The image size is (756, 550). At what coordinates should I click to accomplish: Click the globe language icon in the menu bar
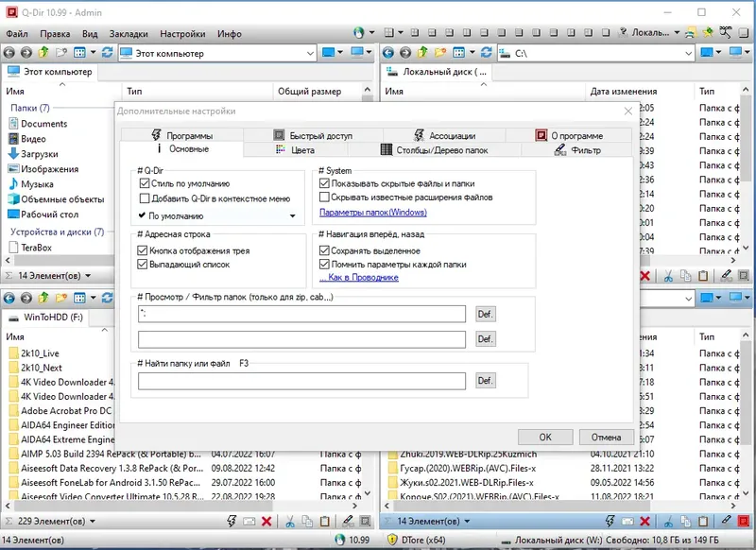coord(359,33)
